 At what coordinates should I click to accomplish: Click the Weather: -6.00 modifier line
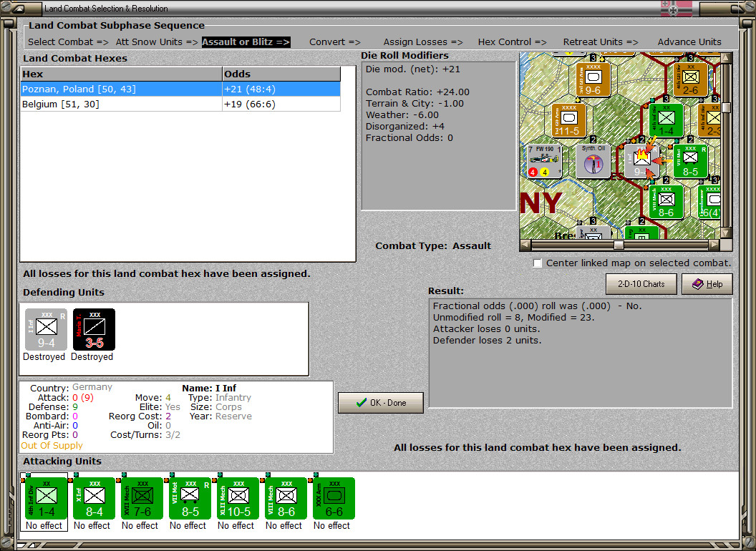(402, 115)
